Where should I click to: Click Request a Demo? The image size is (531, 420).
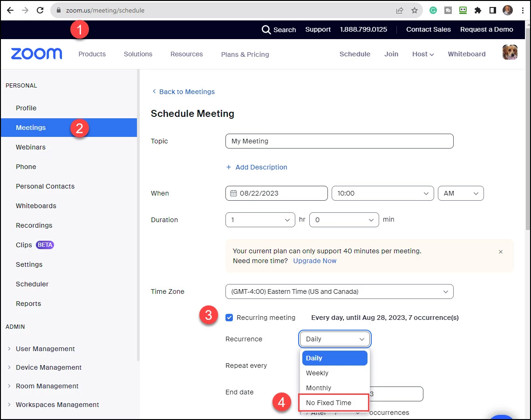[x=486, y=29]
